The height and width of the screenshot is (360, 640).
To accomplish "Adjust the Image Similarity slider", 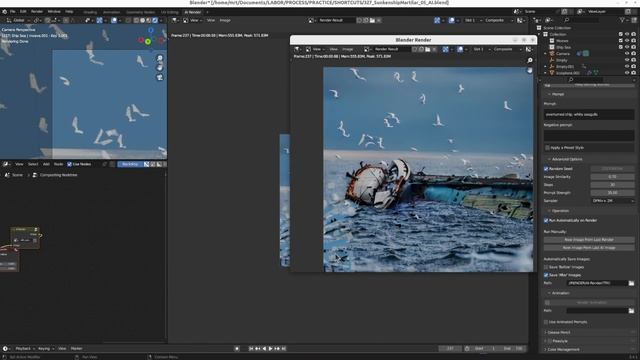I will click(612, 177).
